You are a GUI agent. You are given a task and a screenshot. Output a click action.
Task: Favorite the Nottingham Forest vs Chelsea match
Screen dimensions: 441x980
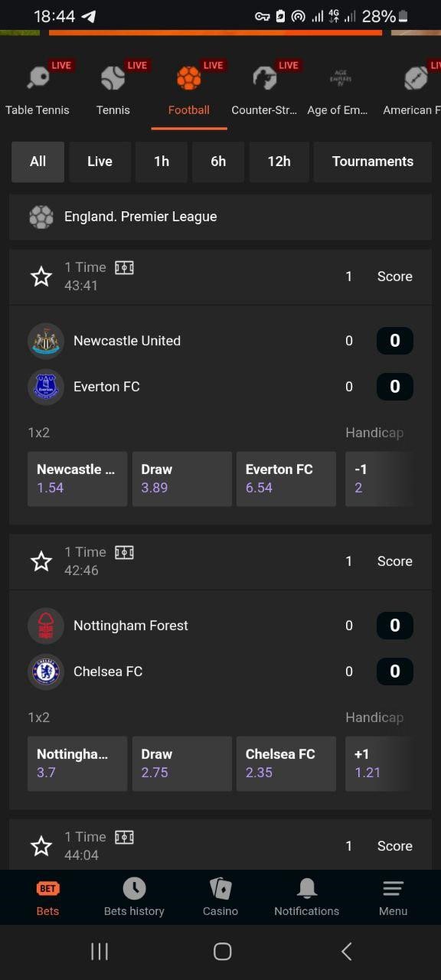pos(41,561)
